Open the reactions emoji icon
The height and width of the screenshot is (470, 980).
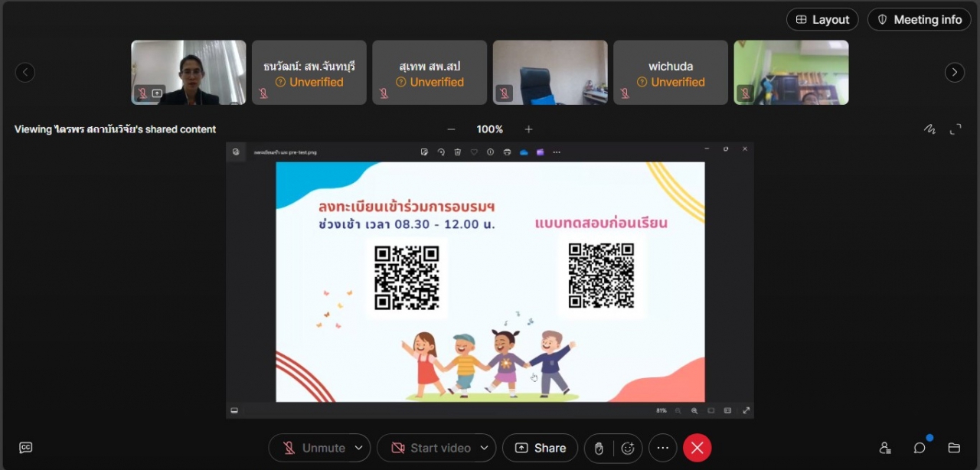pyautogui.click(x=628, y=449)
